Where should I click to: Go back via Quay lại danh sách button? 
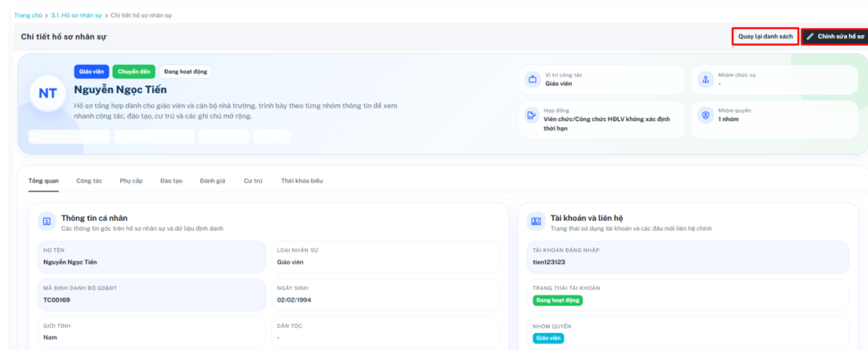pos(765,37)
